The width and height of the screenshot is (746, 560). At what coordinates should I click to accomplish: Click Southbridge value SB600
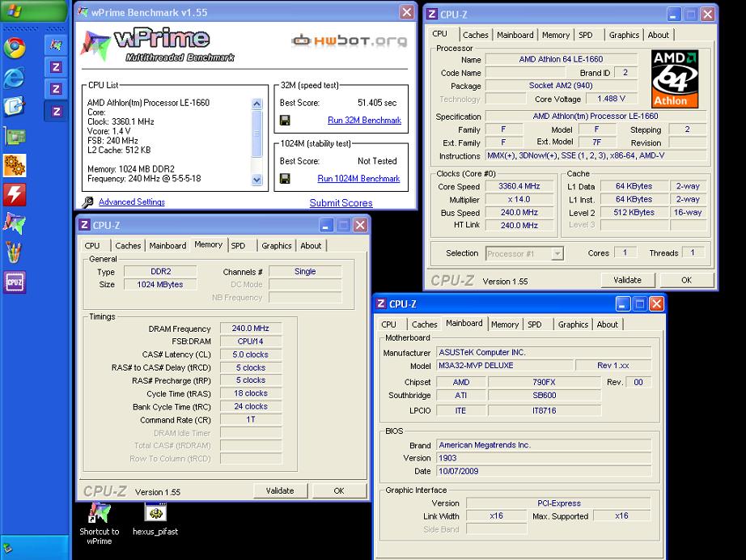point(545,396)
